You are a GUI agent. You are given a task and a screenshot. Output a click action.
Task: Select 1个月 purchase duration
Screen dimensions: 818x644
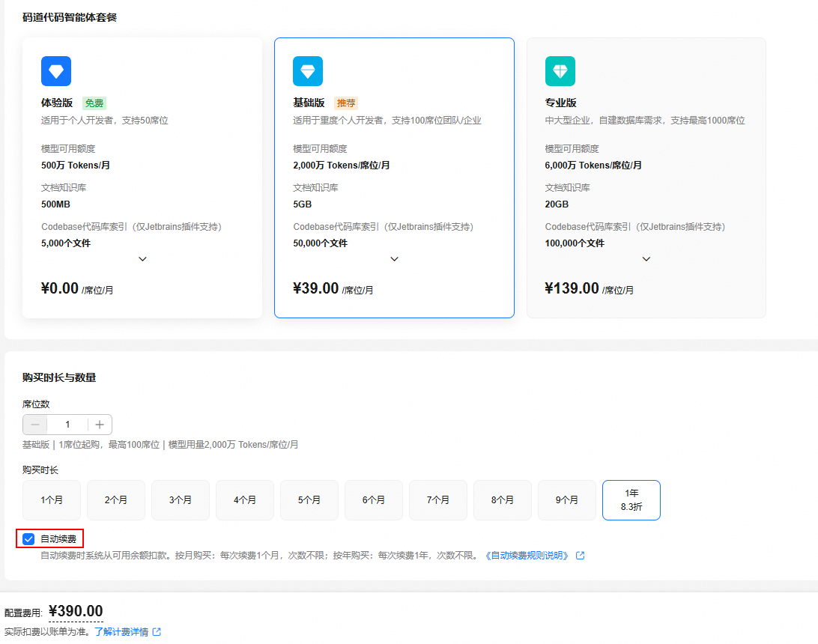pyautogui.click(x=52, y=500)
